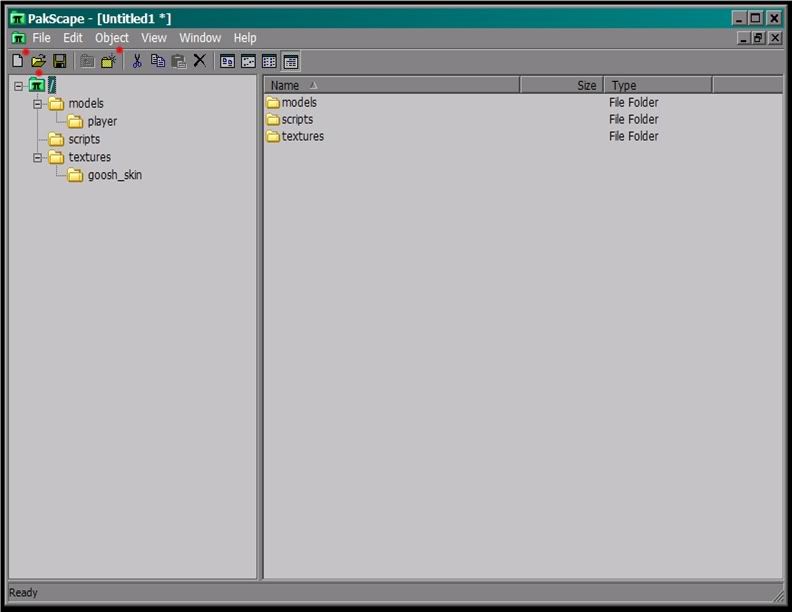Click the scripts folder icon in file list

tap(273, 120)
